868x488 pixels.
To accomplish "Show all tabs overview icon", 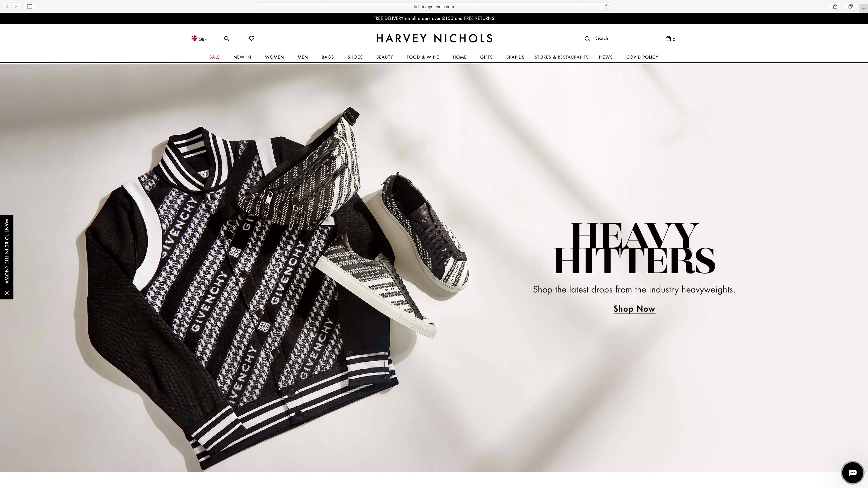I will [850, 6].
